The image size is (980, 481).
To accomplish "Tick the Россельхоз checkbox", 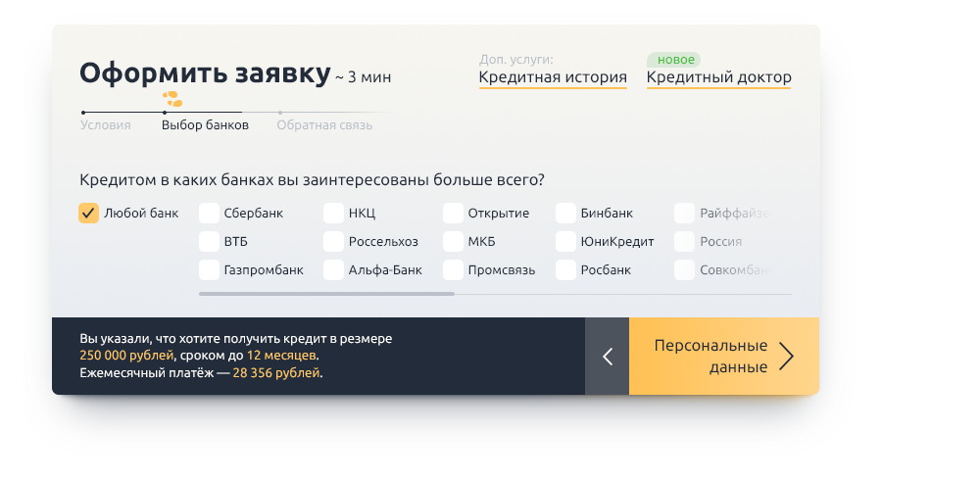I will 334,241.
